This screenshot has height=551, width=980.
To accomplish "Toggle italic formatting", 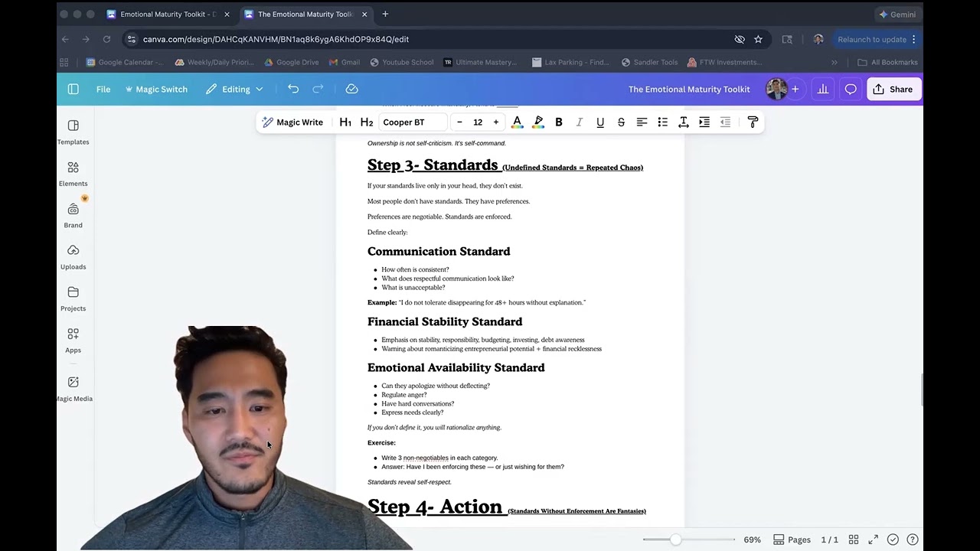I will pyautogui.click(x=580, y=122).
